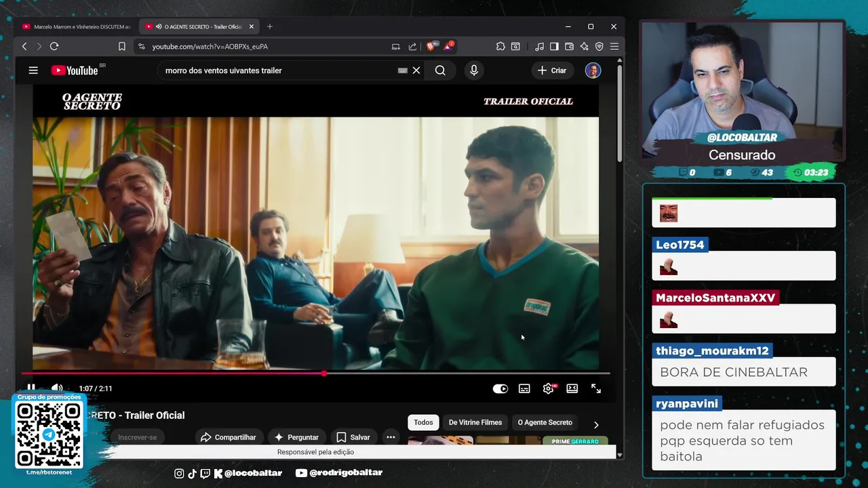This screenshot has width=868, height=488.
Task: Click the Compartilhar button
Action: (229, 437)
